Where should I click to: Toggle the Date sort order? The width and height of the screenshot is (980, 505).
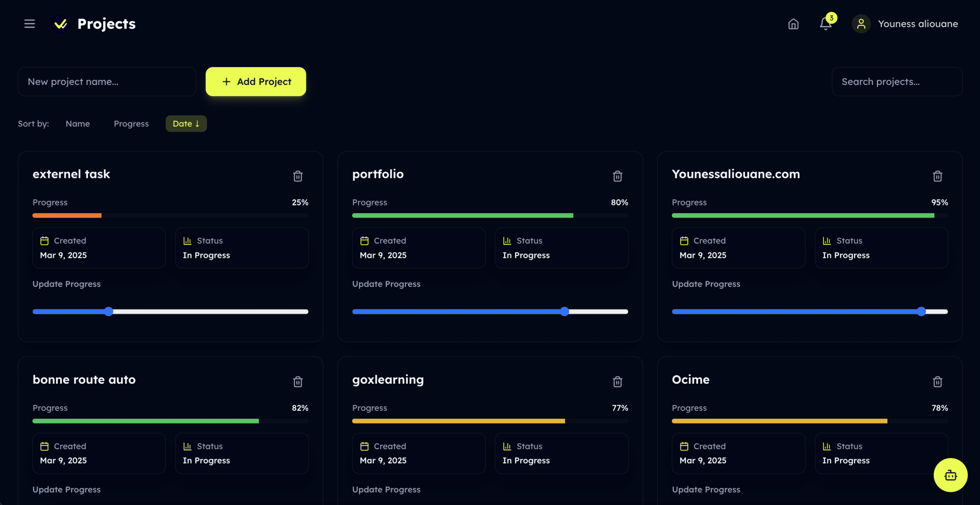[186, 124]
